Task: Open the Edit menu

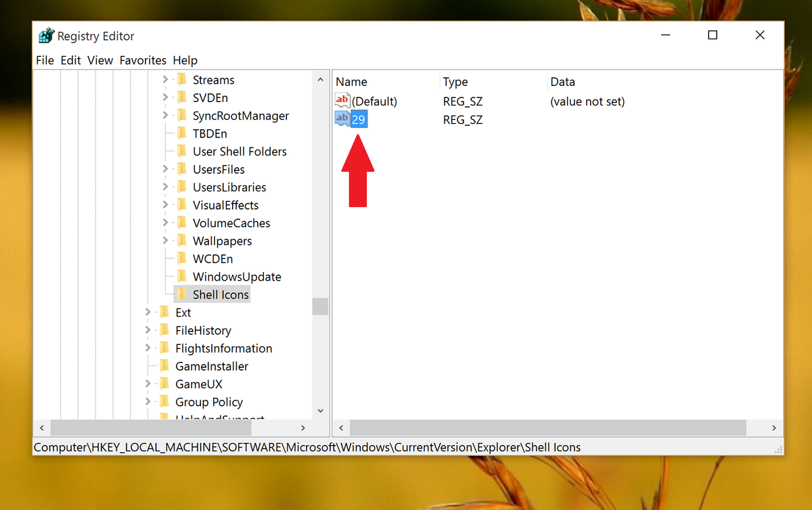Action: (70, 60)
